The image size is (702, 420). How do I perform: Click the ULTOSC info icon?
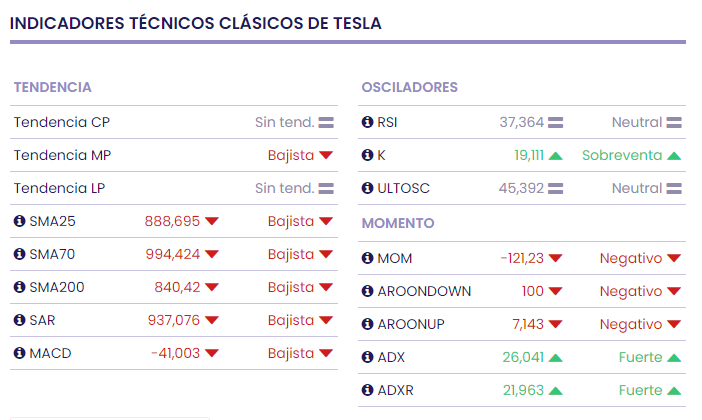(x=367, y=188)
